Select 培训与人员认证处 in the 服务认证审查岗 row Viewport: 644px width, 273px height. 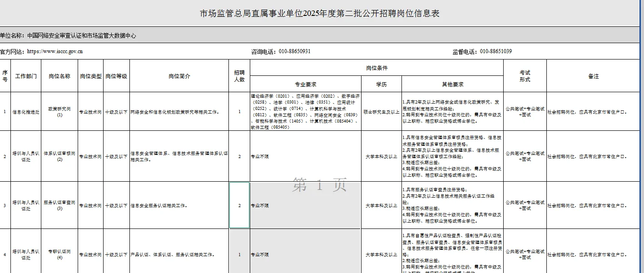pyautogui.click(x=26, y=205)
